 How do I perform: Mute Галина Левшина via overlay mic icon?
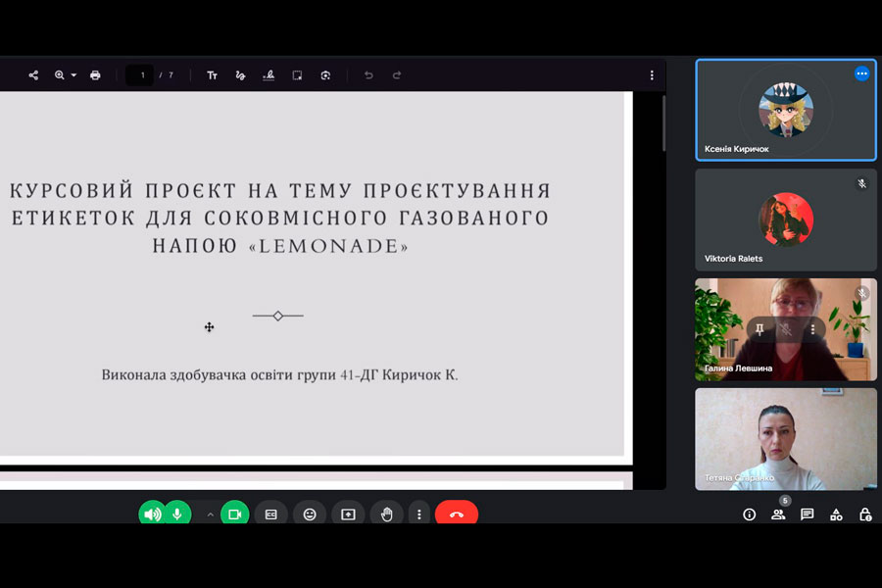786,329
